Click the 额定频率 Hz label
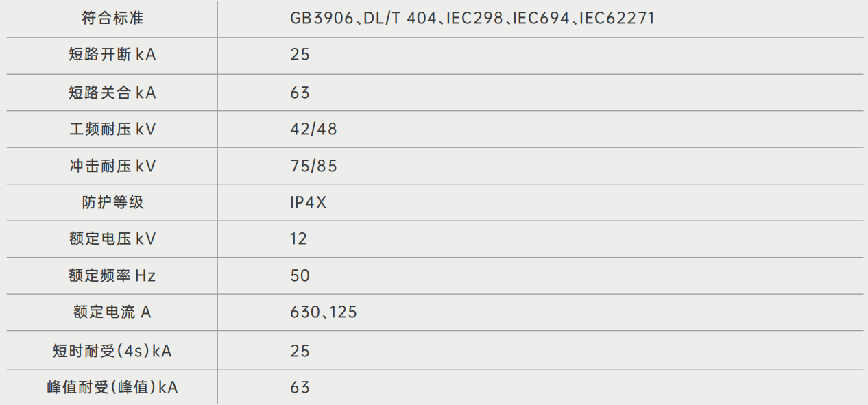The height and width of the screenshot is (405, 868). 112,276
